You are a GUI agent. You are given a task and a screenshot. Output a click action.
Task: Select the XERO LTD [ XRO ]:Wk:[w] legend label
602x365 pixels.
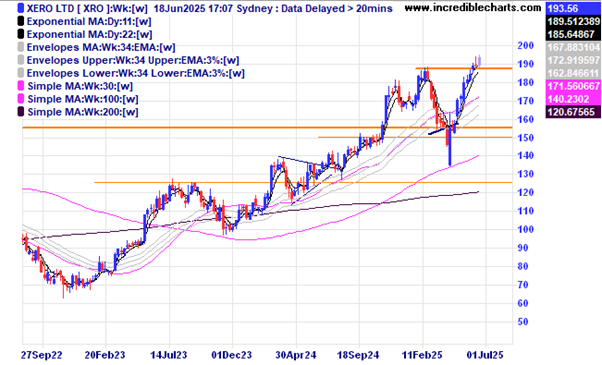click(87, 8)
